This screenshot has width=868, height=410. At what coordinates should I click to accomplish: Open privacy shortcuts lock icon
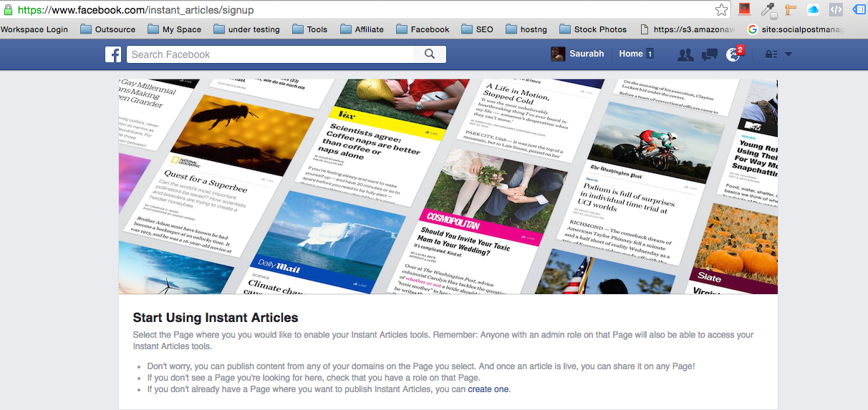tap(771, 54)
